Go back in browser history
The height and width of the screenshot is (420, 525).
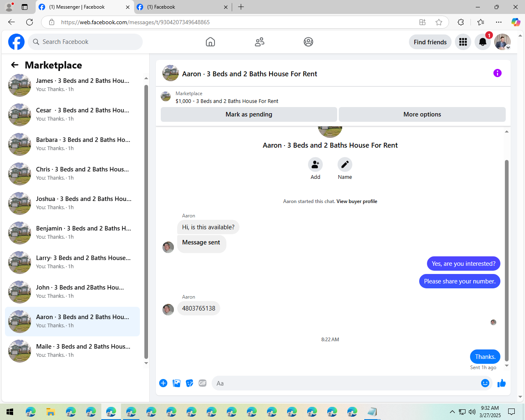pos(11,22)
